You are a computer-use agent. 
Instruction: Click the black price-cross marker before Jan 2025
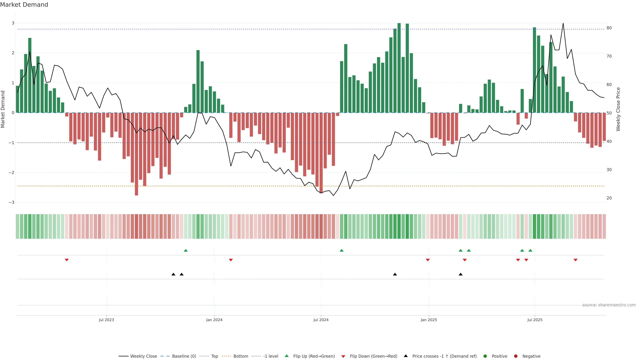(395, 274)
